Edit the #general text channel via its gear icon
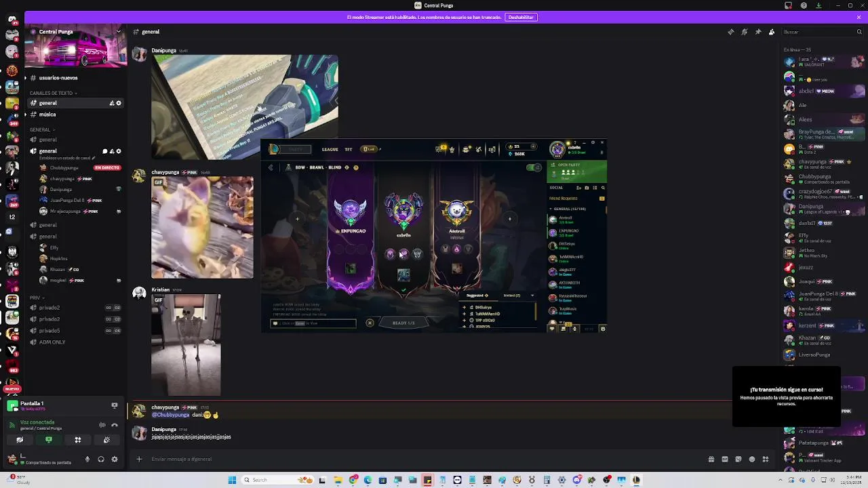 click(119, 103)
